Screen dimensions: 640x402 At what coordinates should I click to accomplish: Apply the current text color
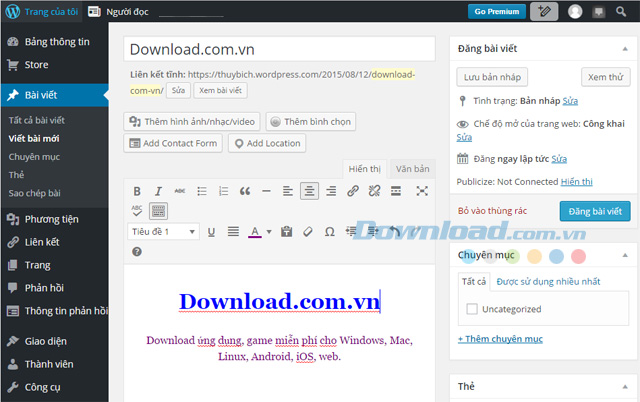(x=255, y=232)
